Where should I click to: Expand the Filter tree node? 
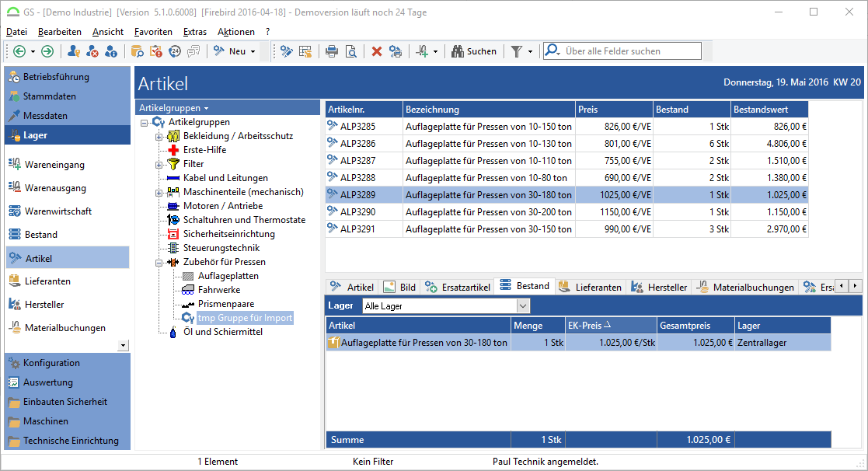[159, 165]
